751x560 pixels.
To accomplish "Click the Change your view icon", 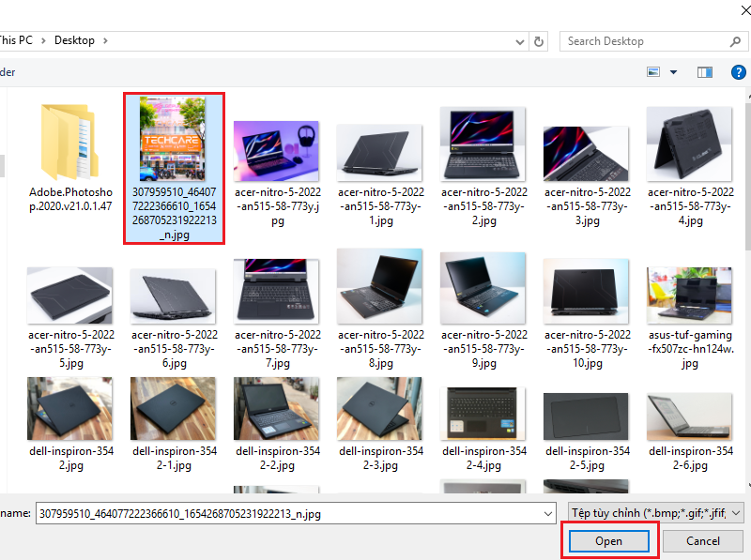I will [x=654, y=72].
